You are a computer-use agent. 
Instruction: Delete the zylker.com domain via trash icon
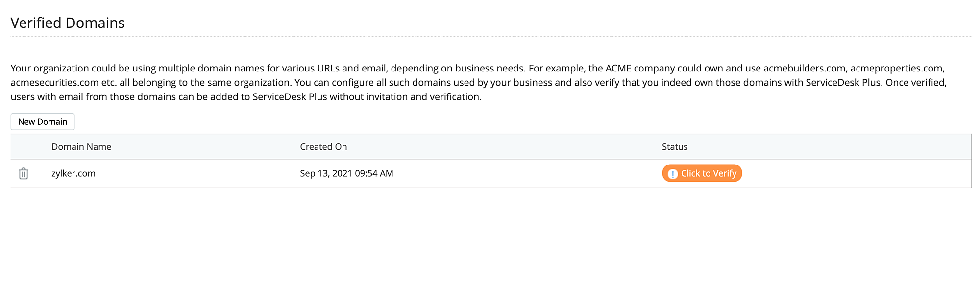pos(24,173)
